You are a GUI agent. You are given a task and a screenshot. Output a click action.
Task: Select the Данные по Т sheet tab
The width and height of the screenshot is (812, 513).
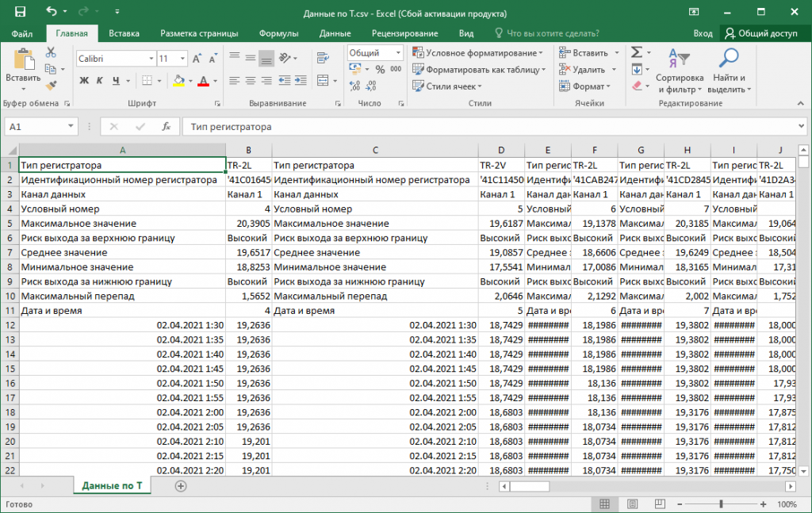112,485
